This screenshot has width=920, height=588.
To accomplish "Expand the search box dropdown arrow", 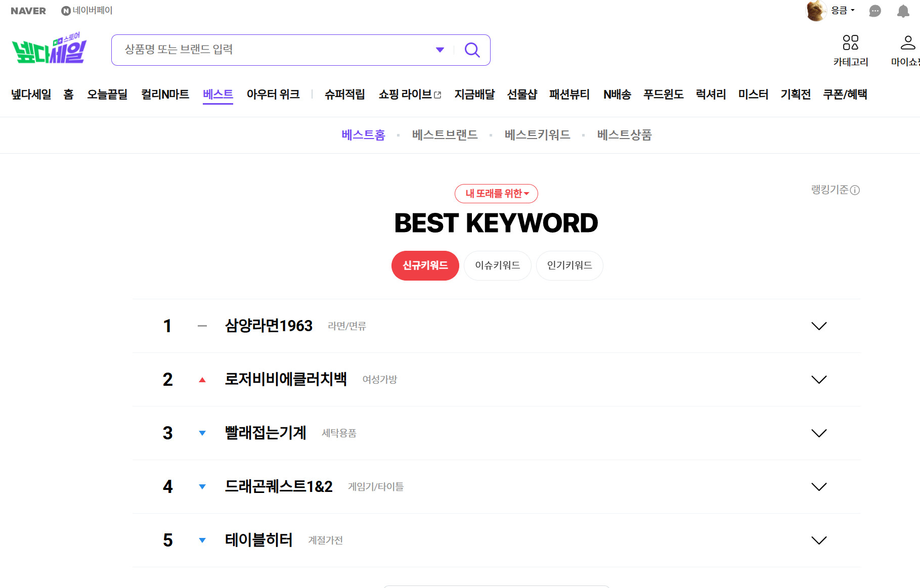I will [x=440, y=50].
